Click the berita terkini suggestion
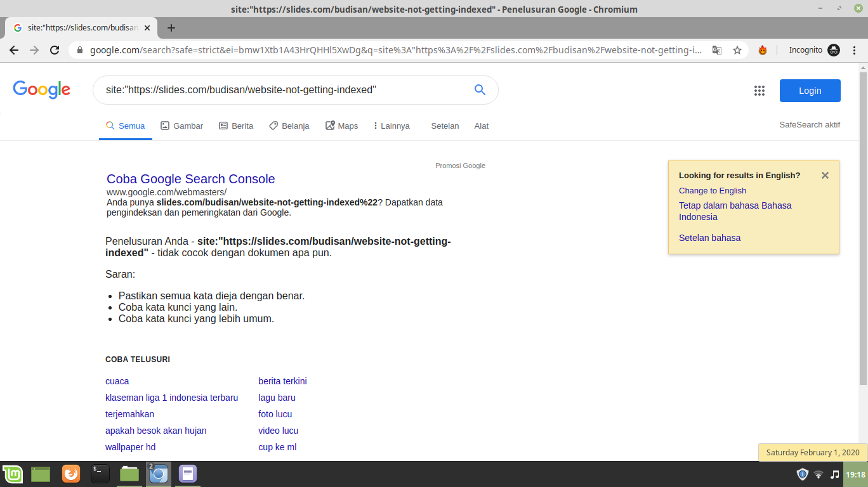 pos(282,381)
